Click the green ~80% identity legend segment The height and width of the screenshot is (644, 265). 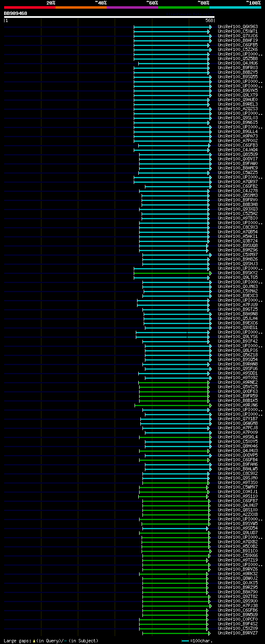(184, 7)
